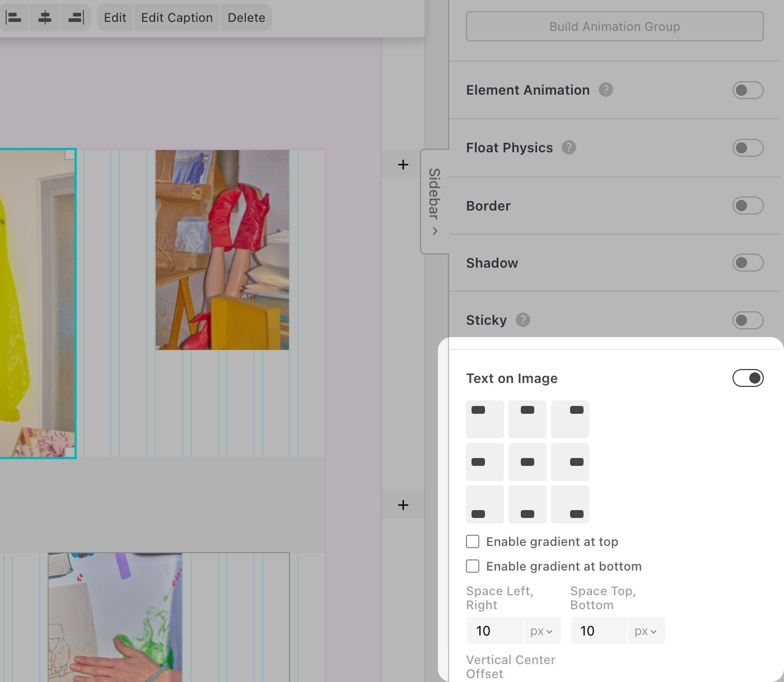This screenshot has height=682, width=784.
Task: Click the 'Vertical Center Offset' label
Action: (511, 667)
